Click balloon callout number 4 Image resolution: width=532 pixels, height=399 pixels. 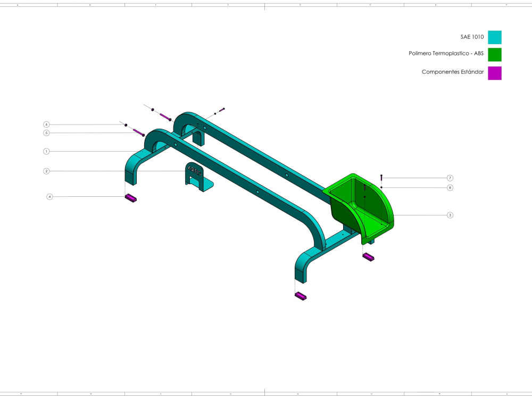click(49, 196)
